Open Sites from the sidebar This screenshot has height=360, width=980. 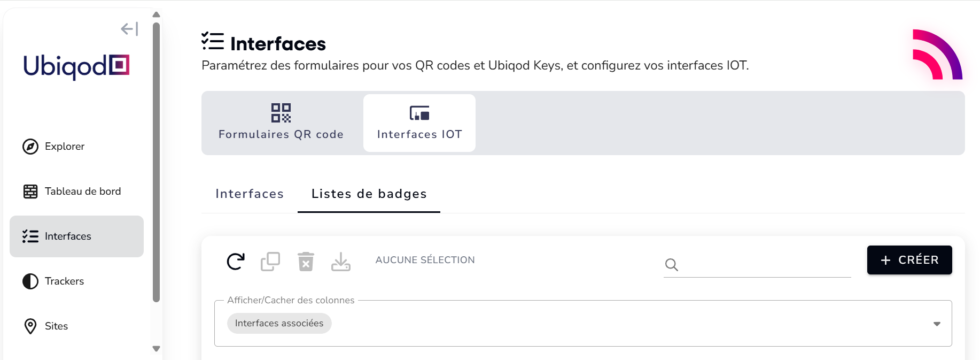point(56,326)
